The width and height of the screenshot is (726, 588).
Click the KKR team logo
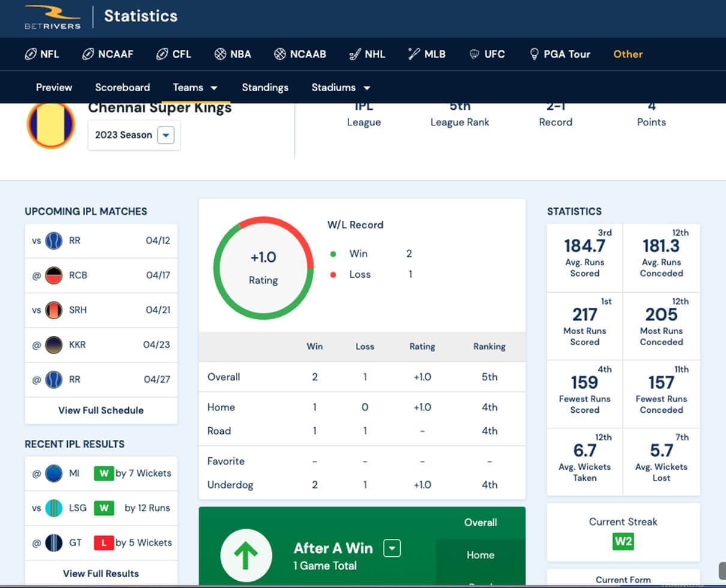54,345
